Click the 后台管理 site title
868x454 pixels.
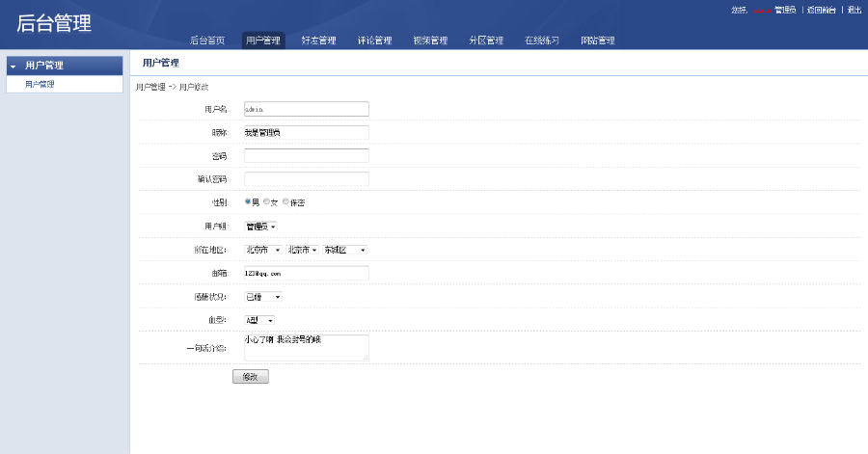tap(54, 23)
